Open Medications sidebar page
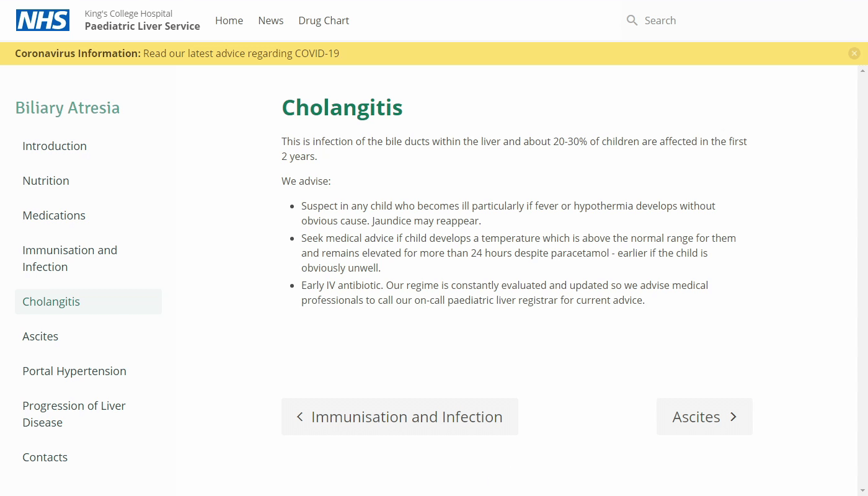The image size is (868, 496). click(x=54, y=216)
